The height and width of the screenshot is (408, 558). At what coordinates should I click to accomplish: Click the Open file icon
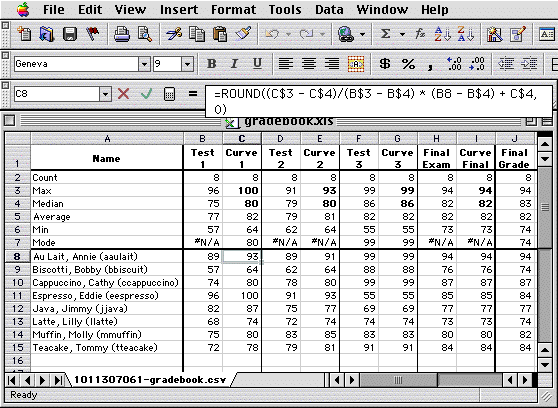47,34
